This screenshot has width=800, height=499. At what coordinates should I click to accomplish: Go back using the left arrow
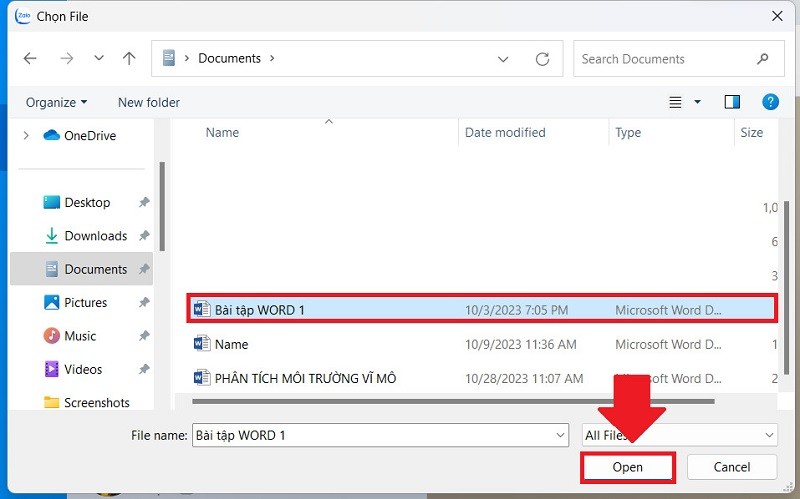pos(30,59)
